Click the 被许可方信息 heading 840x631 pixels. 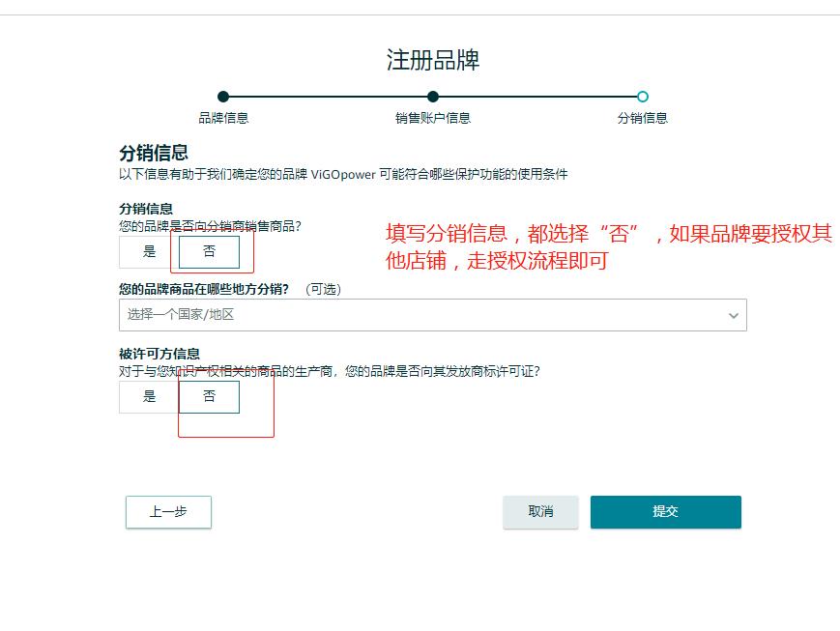tap(159, 354)
